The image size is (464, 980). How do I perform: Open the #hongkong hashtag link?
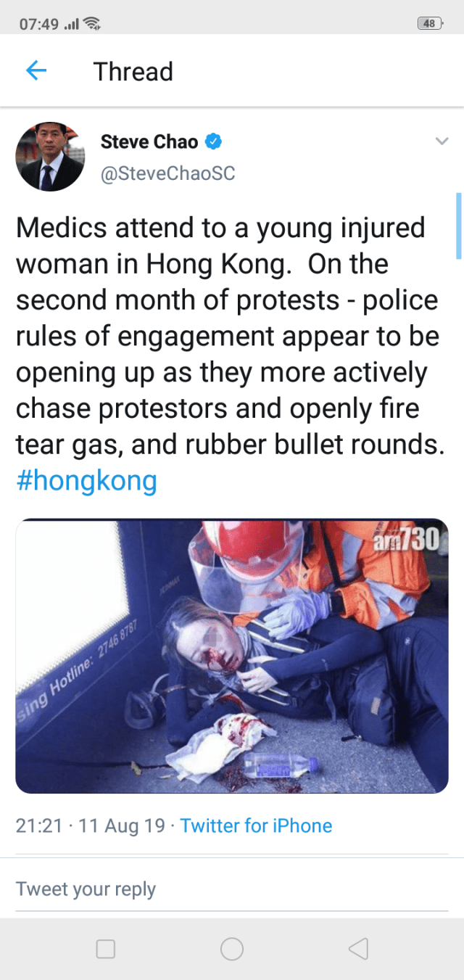86,481
